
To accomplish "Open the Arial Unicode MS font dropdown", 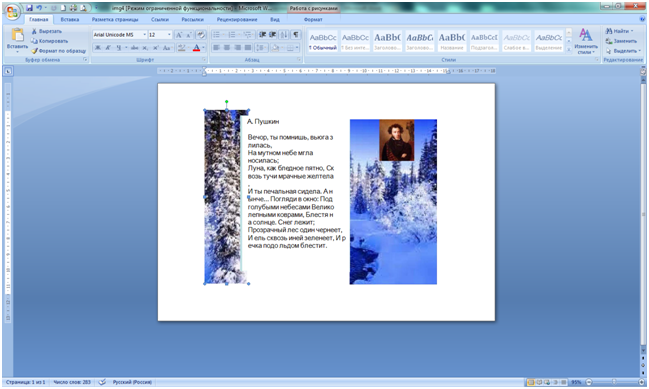I will pyautogui.click(x=144, y=35).
